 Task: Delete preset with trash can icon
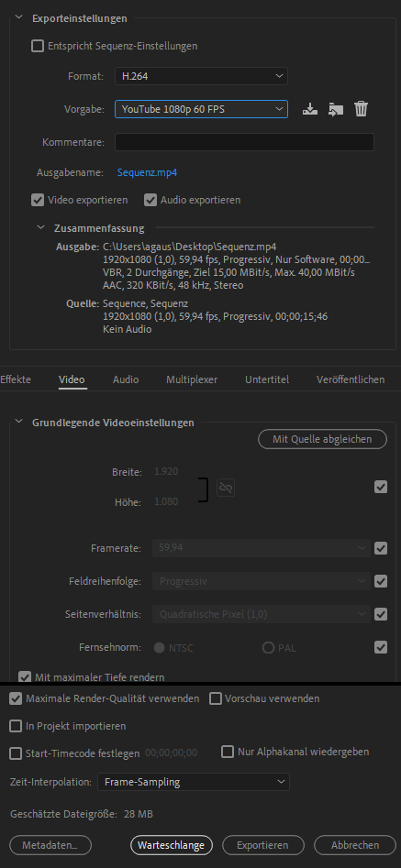(x=362, y=109)
